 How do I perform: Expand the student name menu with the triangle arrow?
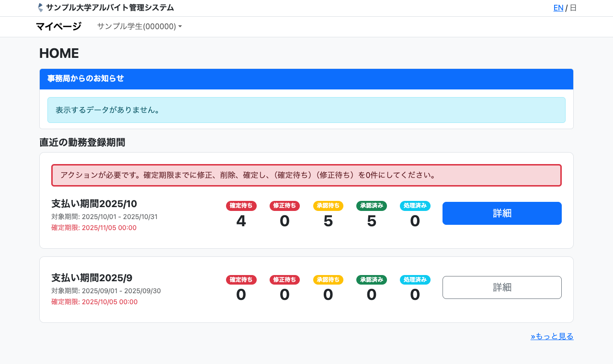(x=180, y=26)
